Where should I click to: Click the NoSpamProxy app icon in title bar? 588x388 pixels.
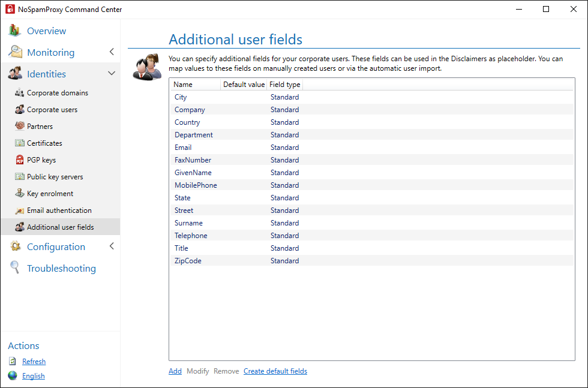pos(10,9)
